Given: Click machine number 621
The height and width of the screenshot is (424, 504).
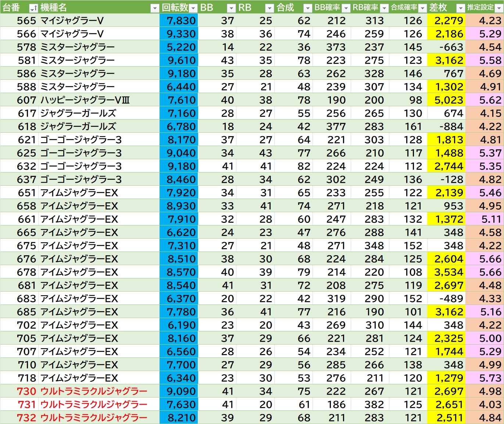Looking at the screenshot, I should 19,140.
